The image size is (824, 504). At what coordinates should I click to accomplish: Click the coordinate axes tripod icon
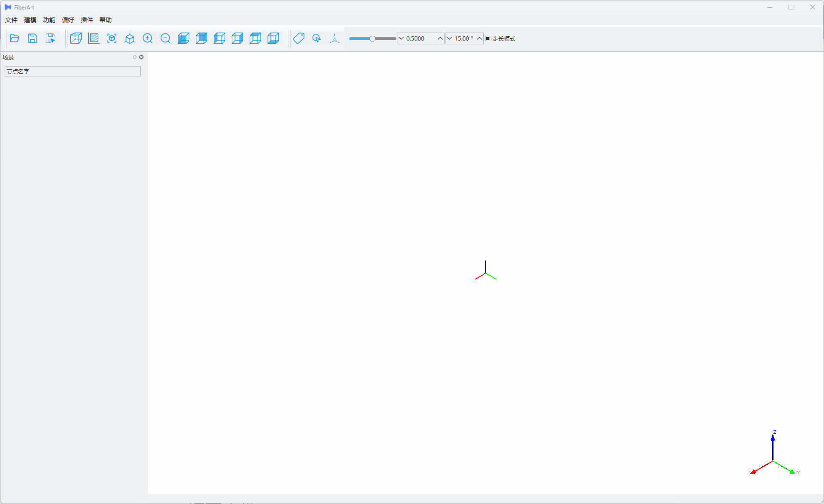pos(335,39)
